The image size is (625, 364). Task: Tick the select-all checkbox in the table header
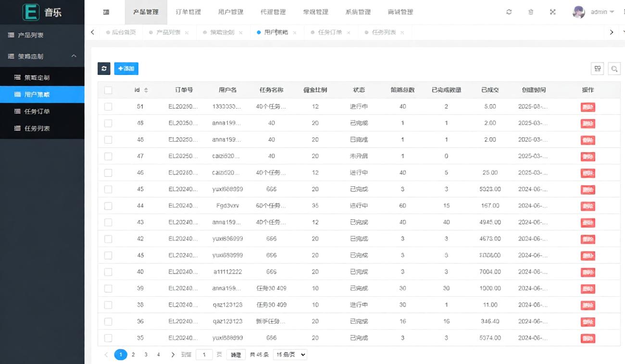point(108,90)
